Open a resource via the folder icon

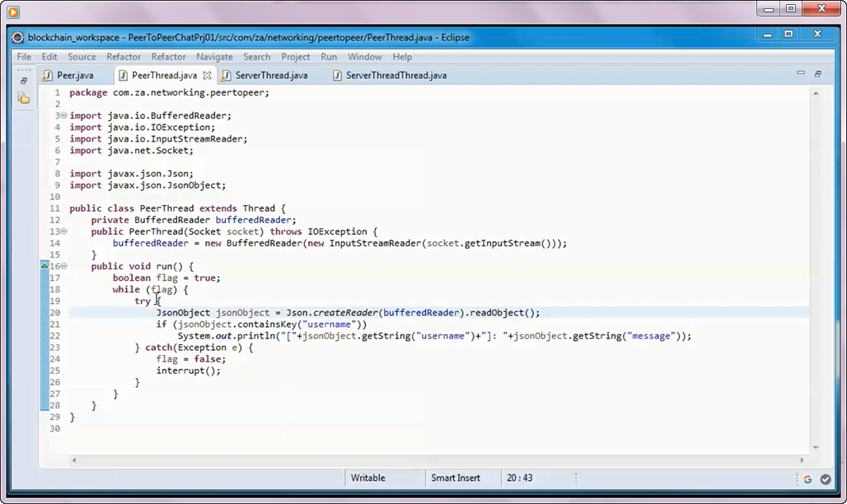(x=25, y=97)
